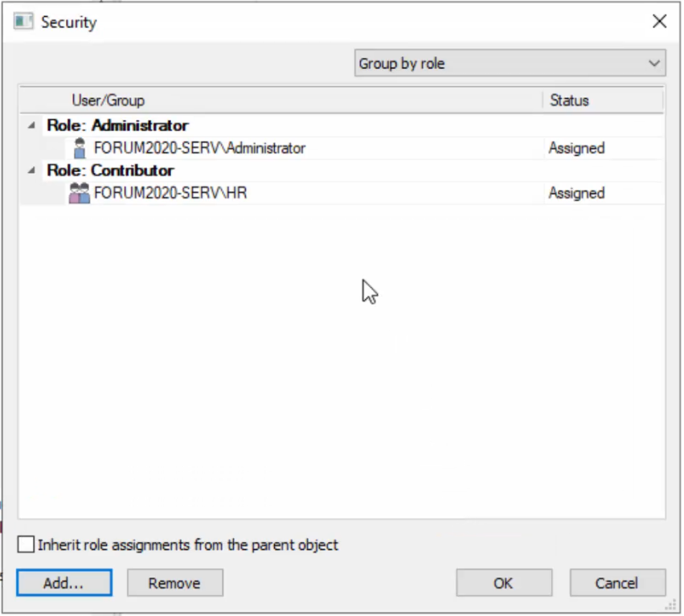Enable inherit role assignments from the parent object
Viewport: 684px width, 616px height.
point(25,544)
